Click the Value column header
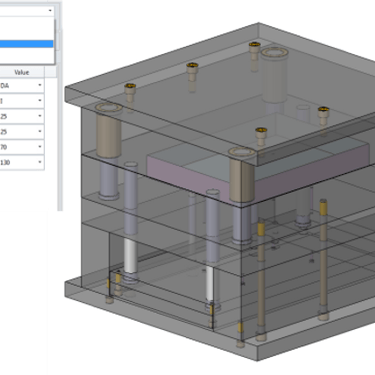The image size is (375, 375). 22,72
